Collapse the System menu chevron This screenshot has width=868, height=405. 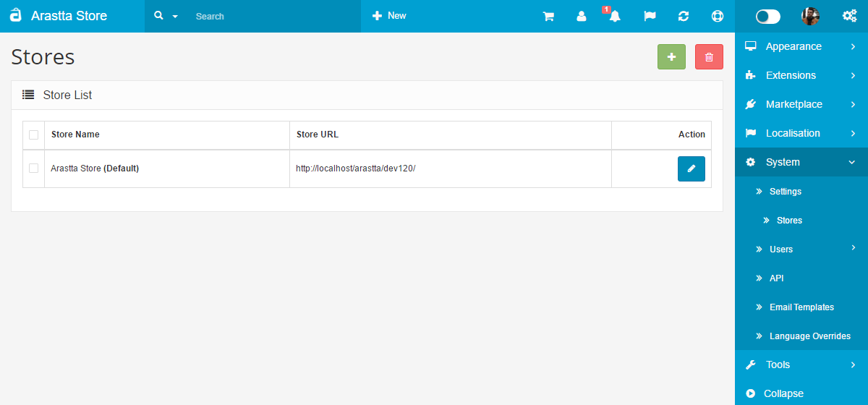852,162
